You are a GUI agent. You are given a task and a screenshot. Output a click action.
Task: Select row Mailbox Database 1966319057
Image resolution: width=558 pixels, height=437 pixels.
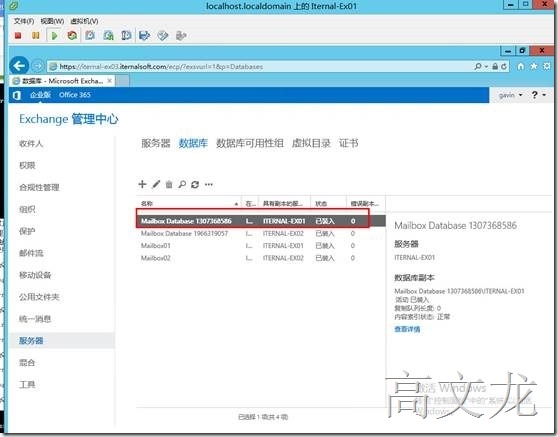(260, 233)
